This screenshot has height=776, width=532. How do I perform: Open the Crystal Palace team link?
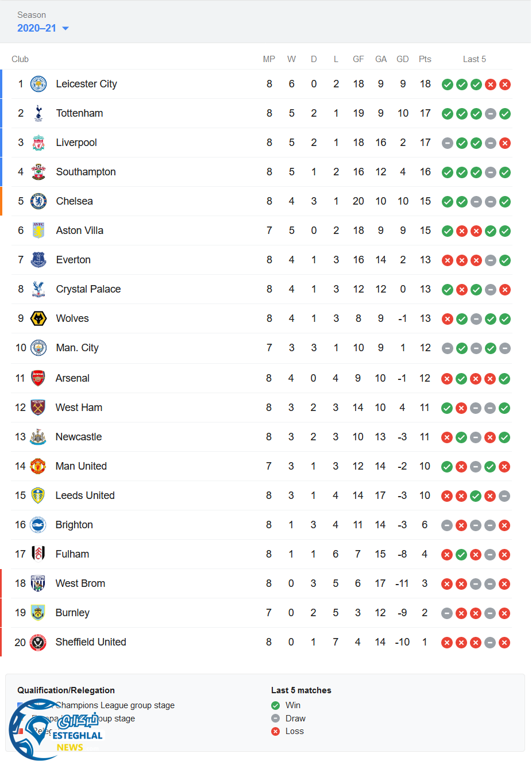click(88, 289)
